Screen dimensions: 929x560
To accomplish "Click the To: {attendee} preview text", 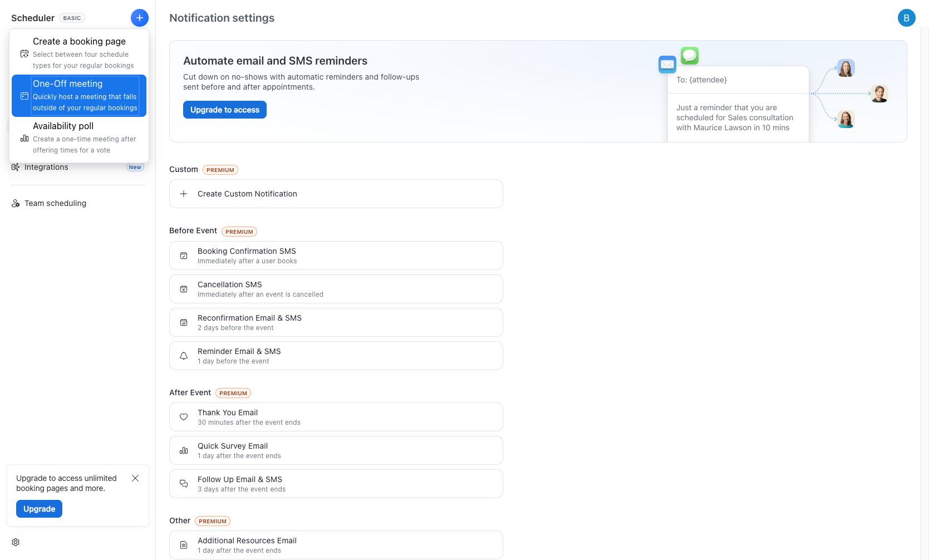I will pyautogui.click(x=701, y=80).
